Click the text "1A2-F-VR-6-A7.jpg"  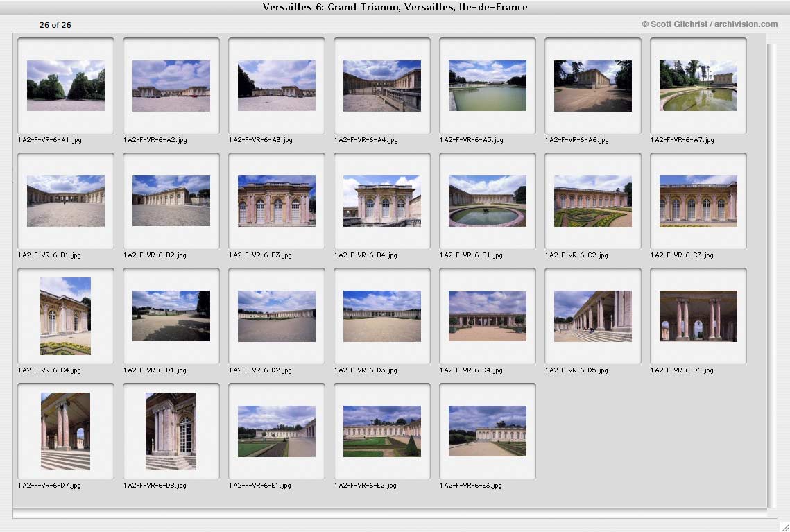pos(682,140)
